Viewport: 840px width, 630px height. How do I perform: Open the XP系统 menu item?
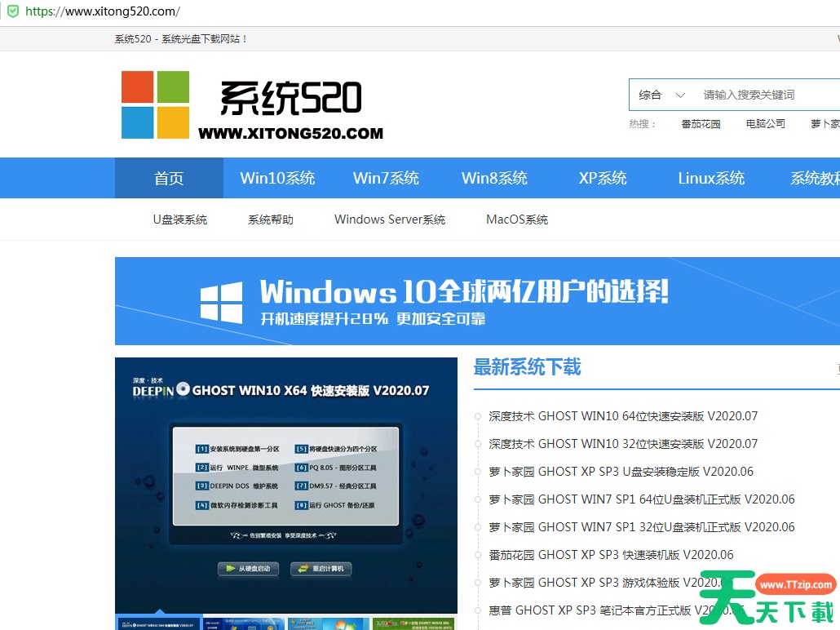[x=603, y=178]
